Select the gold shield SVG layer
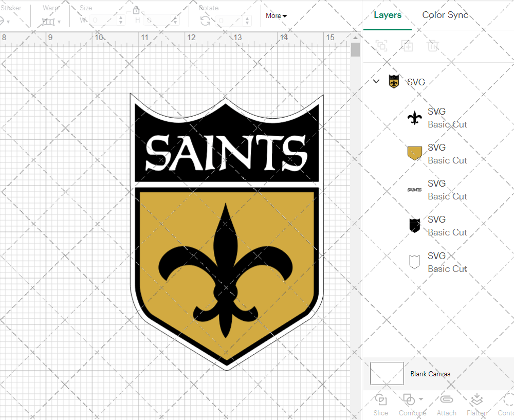 (x=438, y=154)
